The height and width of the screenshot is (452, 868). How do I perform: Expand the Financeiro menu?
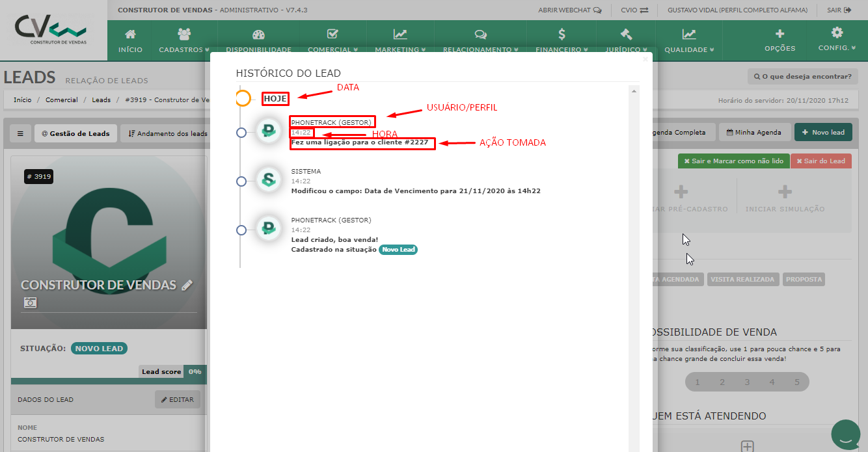pos(562,40)
